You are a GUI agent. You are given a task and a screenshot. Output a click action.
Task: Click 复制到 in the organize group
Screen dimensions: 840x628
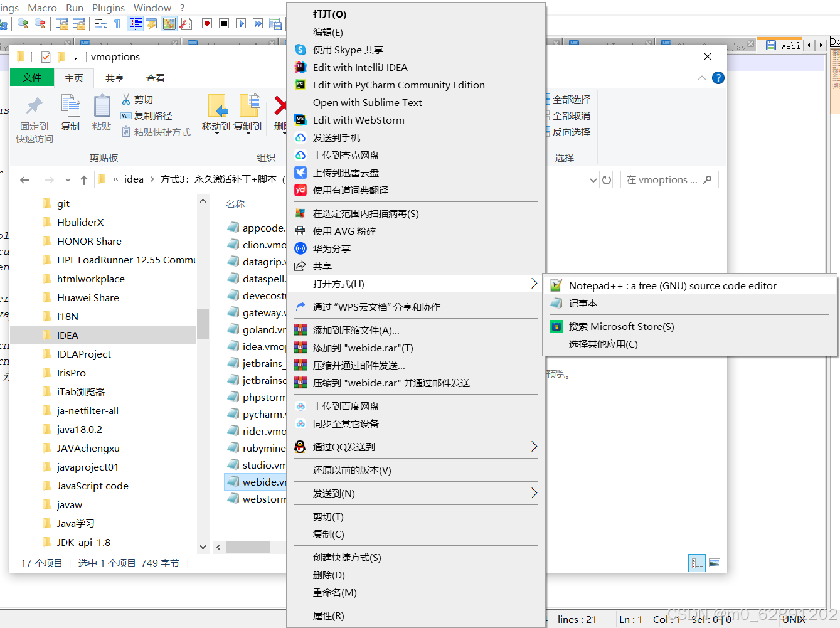pos(248,113)
